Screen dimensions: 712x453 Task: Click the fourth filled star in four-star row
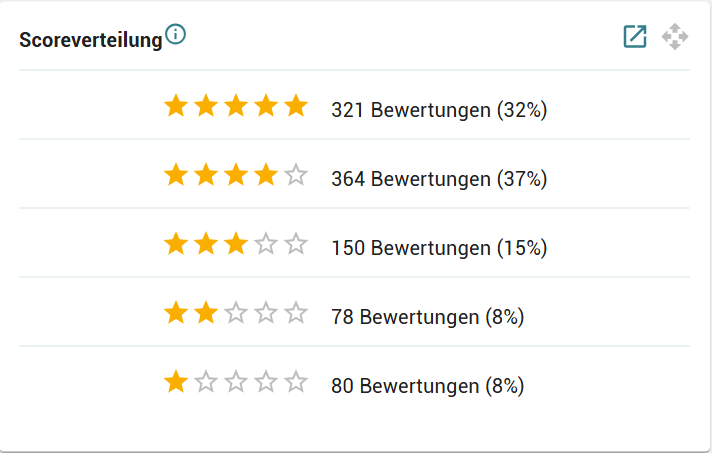266,175
